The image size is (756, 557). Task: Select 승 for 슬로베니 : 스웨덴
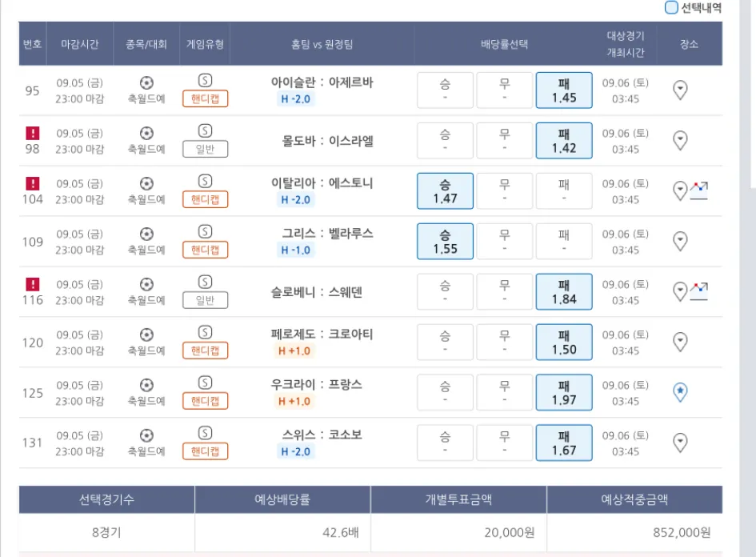(445, 291)
